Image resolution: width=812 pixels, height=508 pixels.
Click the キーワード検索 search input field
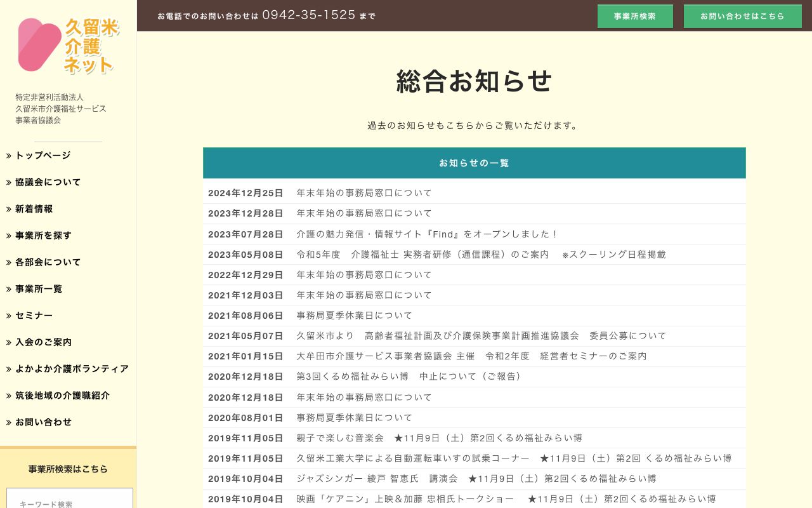click(69, 502)
